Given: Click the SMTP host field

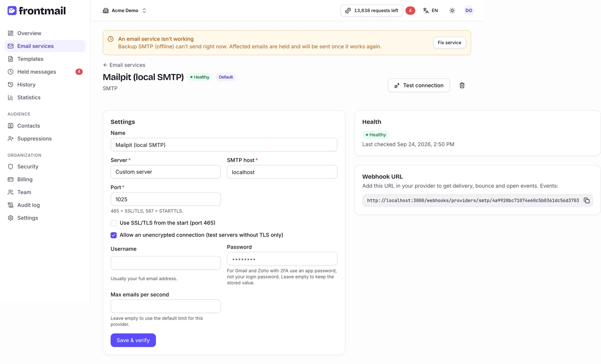Looking at the screenshot, I should click(282, 172).
